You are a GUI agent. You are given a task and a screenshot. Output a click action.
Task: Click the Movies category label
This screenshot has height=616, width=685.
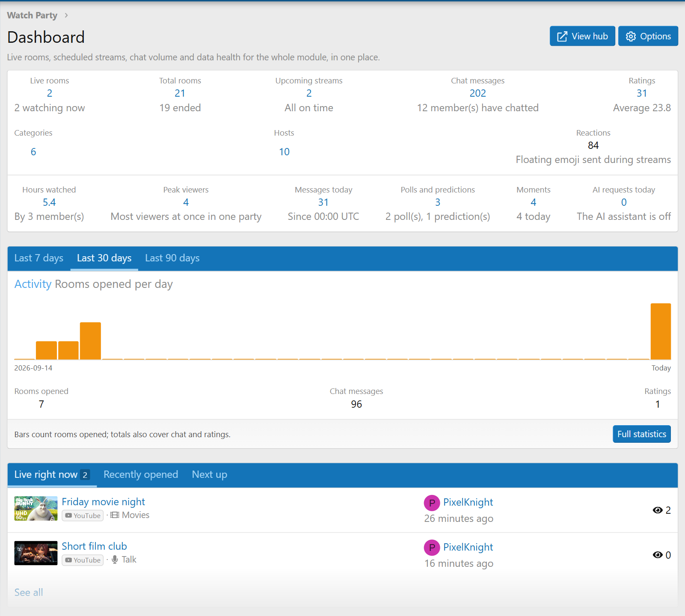click(136, 515)
